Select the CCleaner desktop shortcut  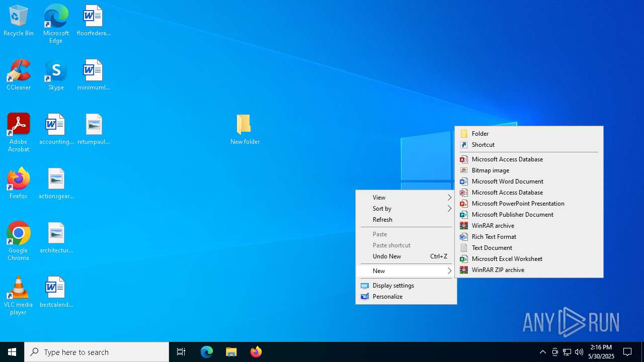click(x=19, y=75)
